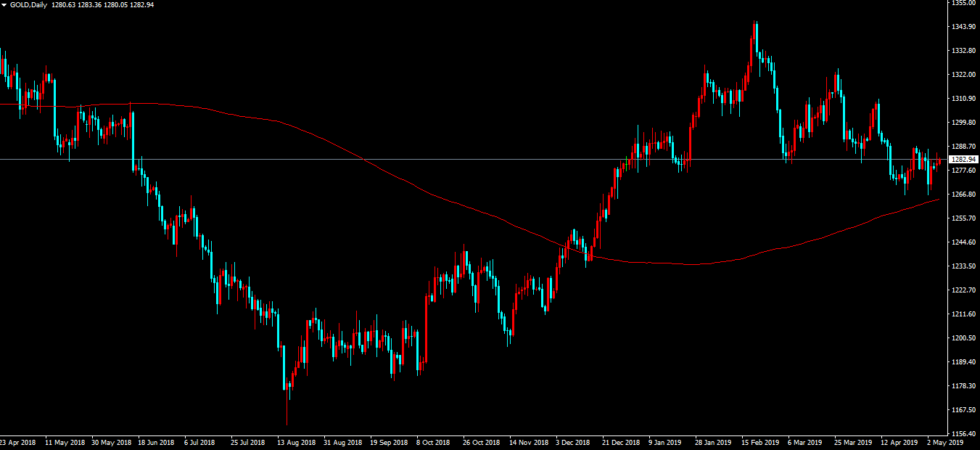
Task: Click the 25 Mar 2019 date label
Action: [x=853, y=441]
